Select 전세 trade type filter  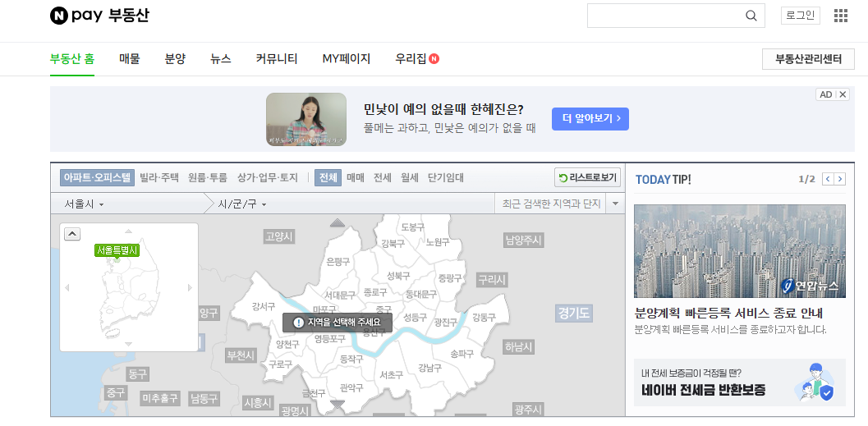(x=383, y=177)
